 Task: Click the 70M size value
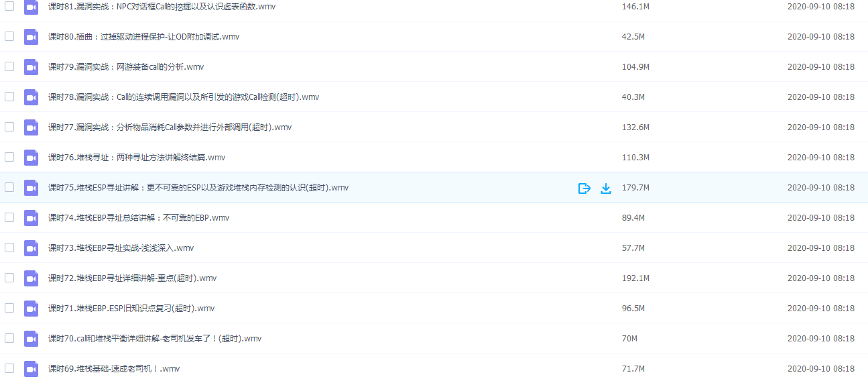(x=629, y=339)
